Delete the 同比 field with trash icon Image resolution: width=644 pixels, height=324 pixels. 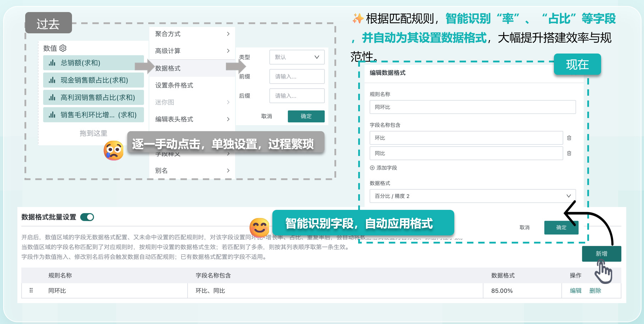pyautogui.click(x=569, y=153)
